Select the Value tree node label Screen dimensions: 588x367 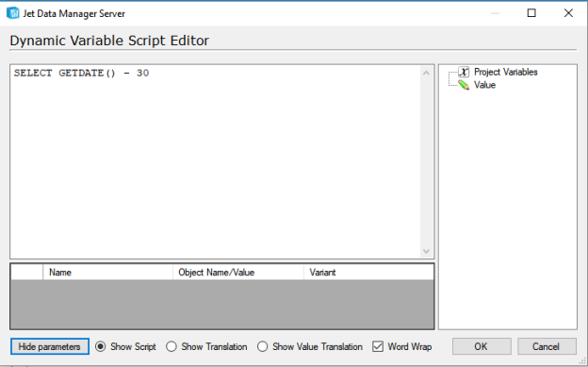(x=484, y=85)
